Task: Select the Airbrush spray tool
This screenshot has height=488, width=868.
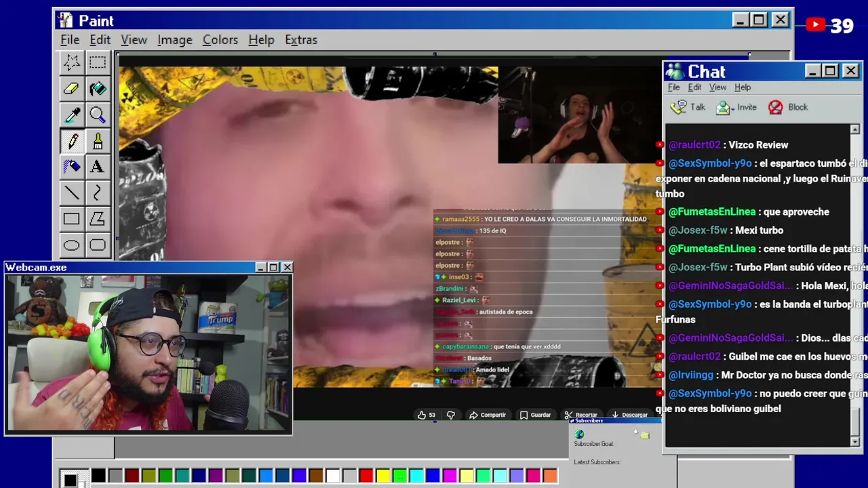Action: pyautogui.click(x=71, y=167)
